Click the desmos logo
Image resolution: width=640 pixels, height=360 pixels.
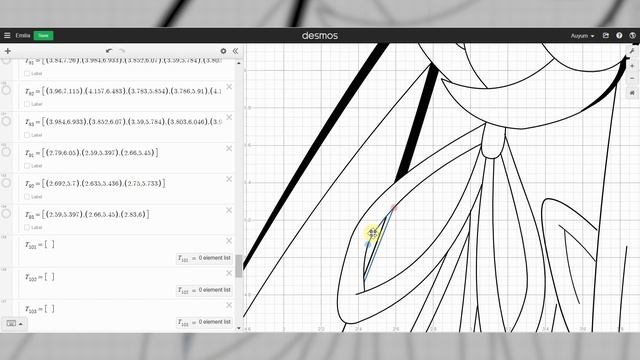click(x=320, y=36)
